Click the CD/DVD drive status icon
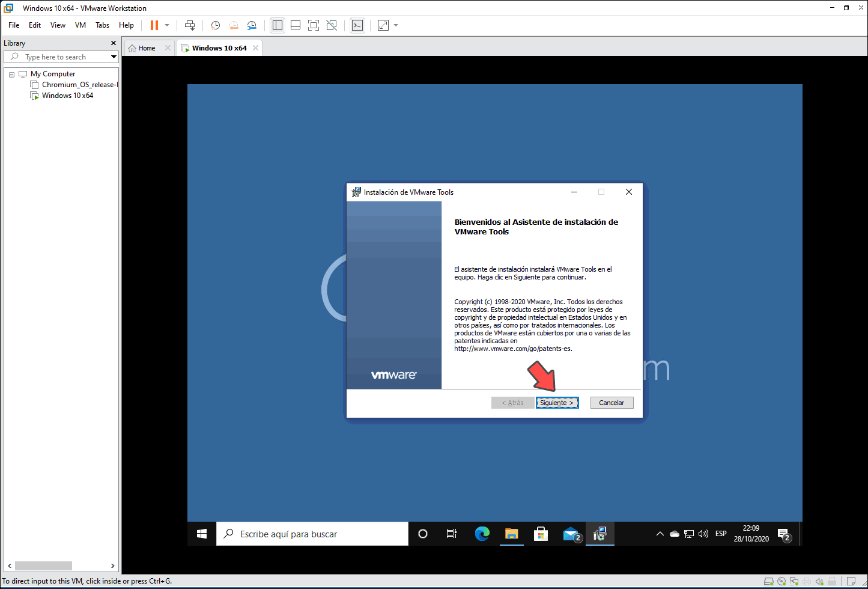Image resolution: width=868 pixels, height=589 pixels. click(x=782, y=581)
